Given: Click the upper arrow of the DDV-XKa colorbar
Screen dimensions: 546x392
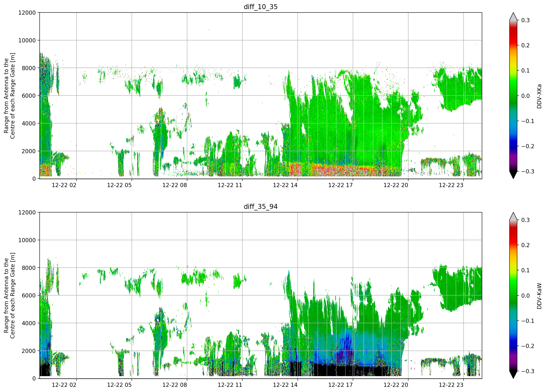Looking at the screenshot, I should 513,17.
